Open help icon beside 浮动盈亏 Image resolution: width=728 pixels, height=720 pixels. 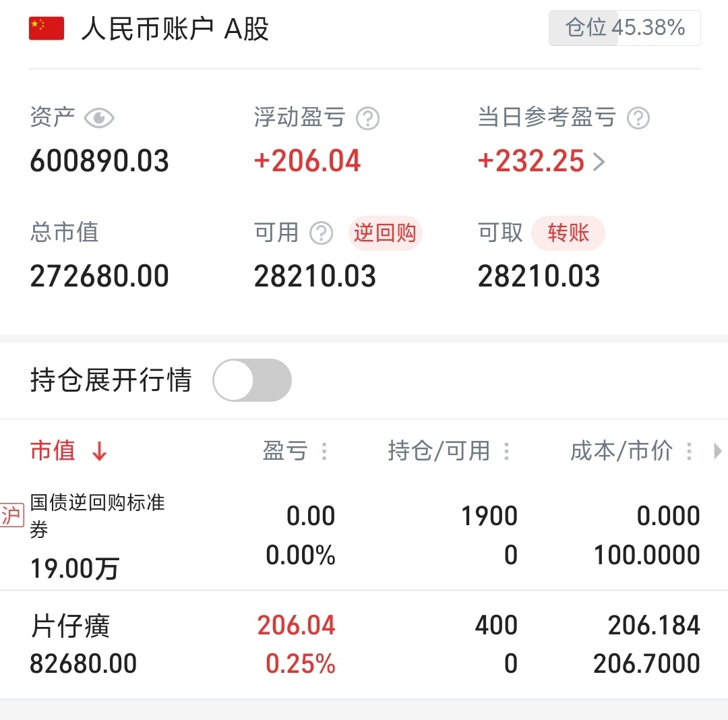[368, 119]
